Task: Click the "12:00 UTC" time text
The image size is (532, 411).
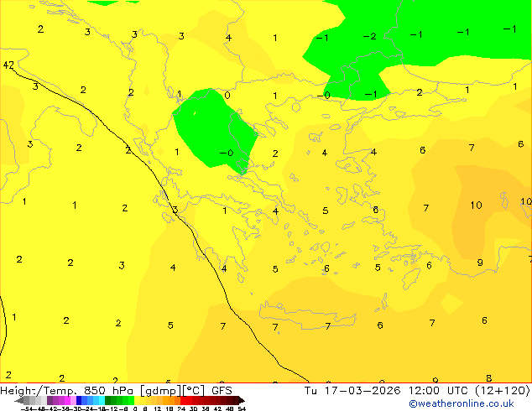Action: pyautogui.click(x=440, y=391)
